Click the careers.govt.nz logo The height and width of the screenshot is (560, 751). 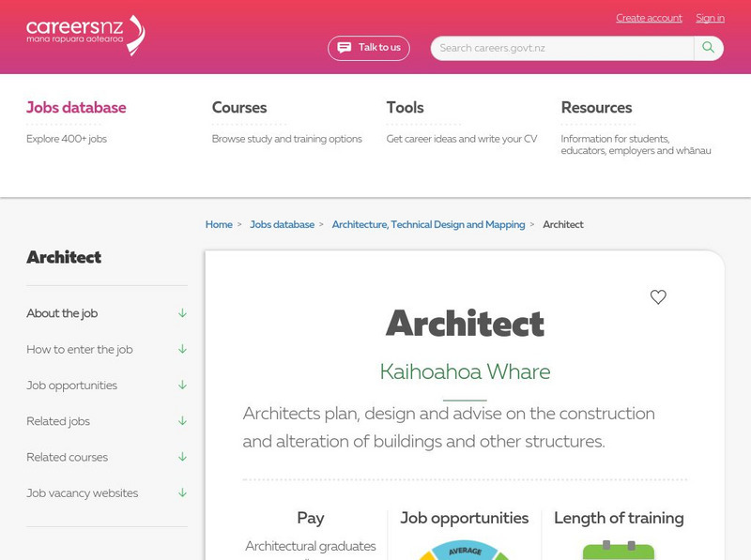(85, 35)
